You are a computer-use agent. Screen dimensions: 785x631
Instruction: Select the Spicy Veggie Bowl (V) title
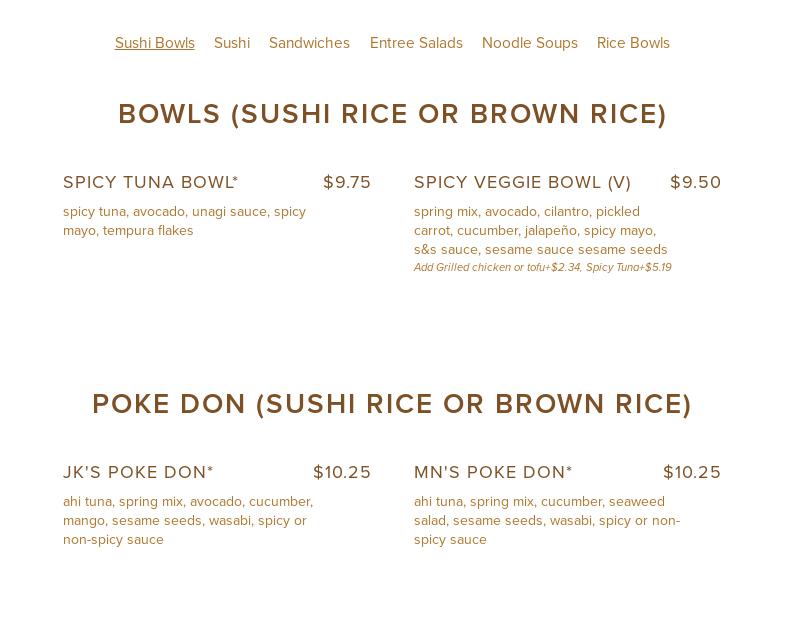pyautogui.click(x=523, y=182)
